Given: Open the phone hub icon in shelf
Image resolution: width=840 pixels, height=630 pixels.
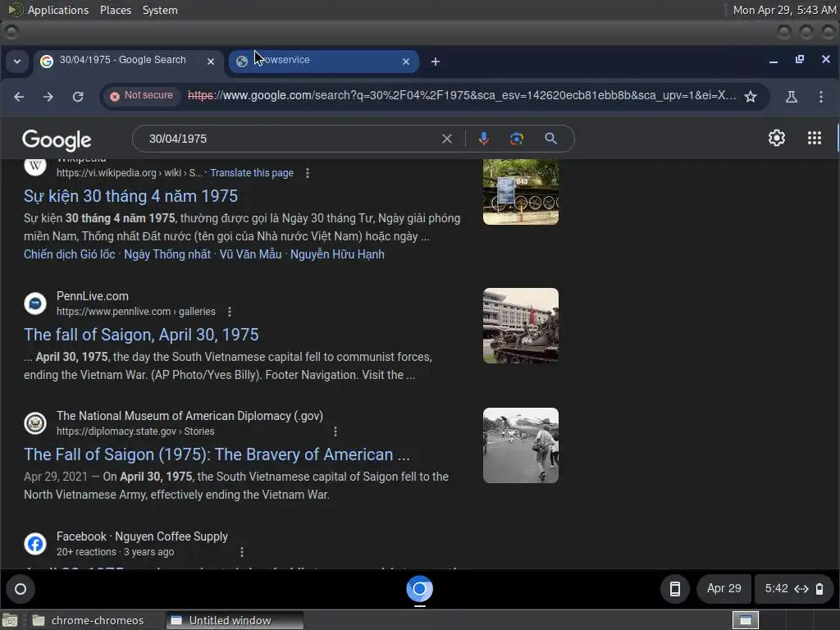Looking at the screenshot, I should click(x=675, y=589).
